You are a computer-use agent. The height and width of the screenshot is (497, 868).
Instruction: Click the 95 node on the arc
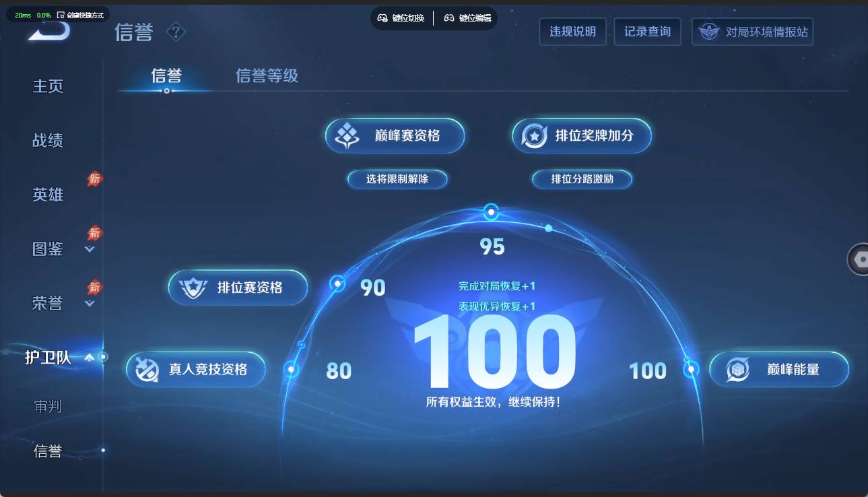point(492,212)
